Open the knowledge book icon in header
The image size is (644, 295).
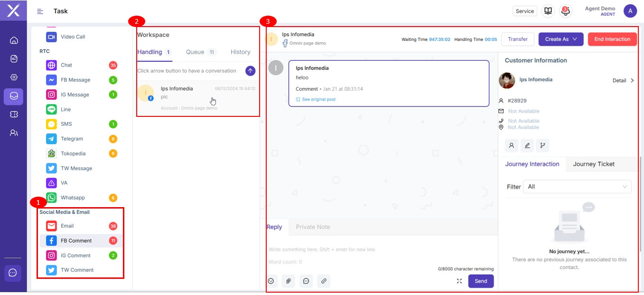(548, 11)
